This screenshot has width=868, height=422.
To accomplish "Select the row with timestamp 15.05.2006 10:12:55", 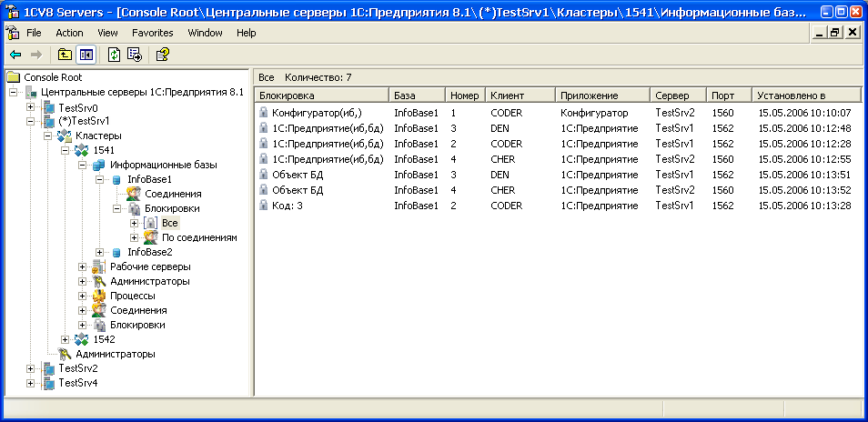I will pyautogui.click(x=558, y=159).
